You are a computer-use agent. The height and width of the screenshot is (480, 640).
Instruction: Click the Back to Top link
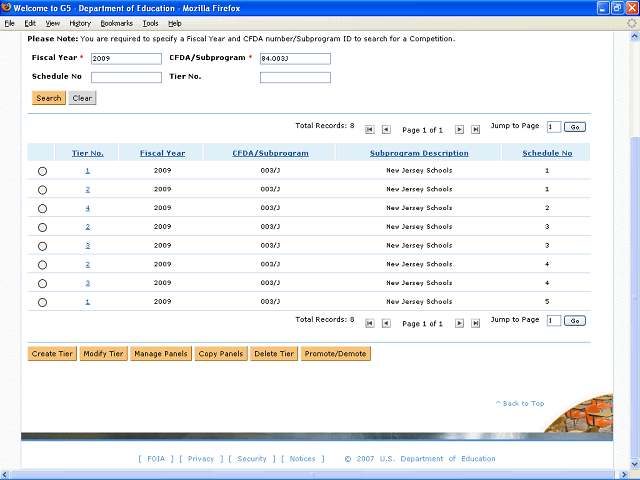520,403
